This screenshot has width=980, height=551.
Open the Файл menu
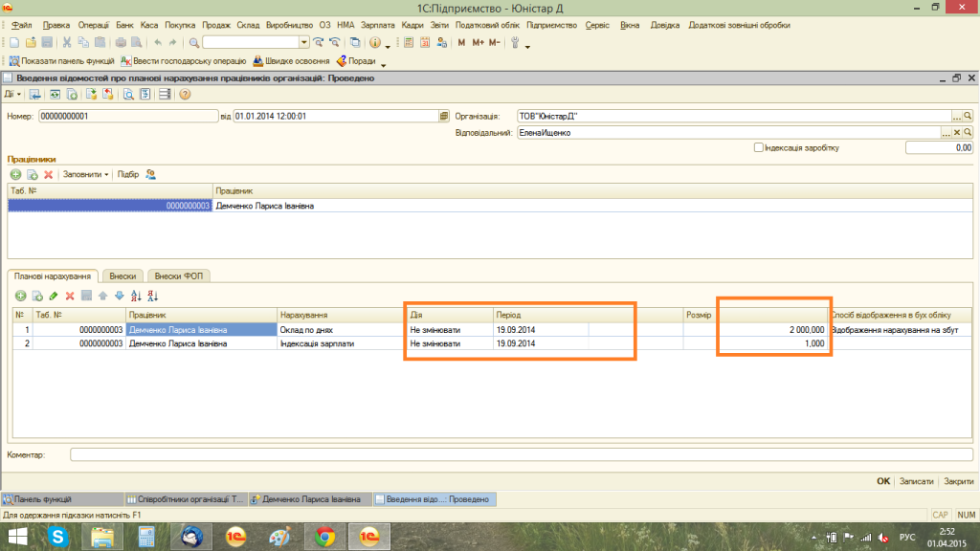21,25
